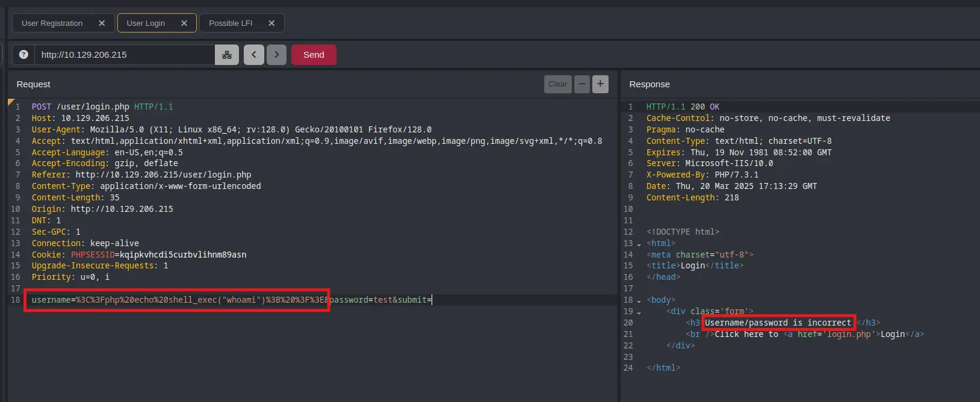Click the Sec-GPC header line
The width and height of the screenshot is (980, 402).
point(56,232)
